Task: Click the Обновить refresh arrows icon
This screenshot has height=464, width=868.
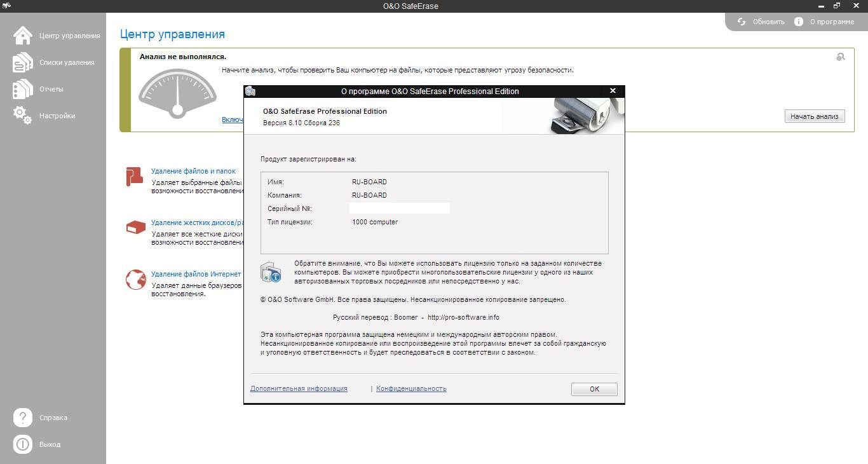Action: point(742,22)
